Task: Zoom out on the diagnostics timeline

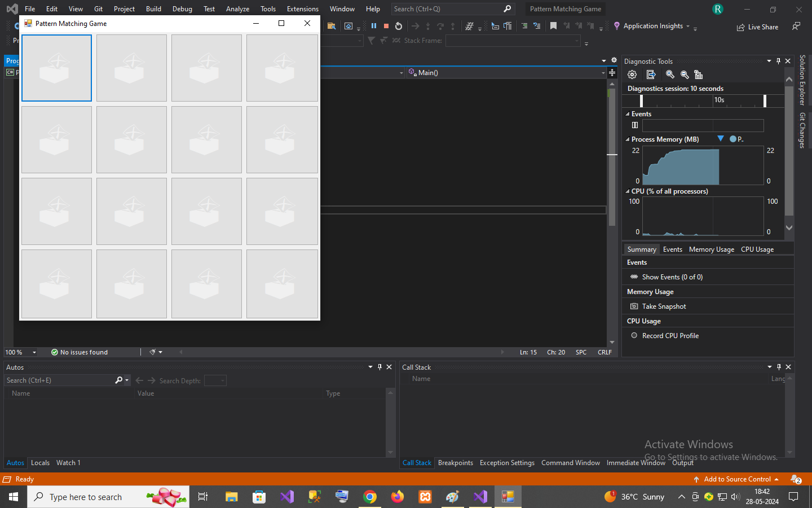Action: pos(685,75)
